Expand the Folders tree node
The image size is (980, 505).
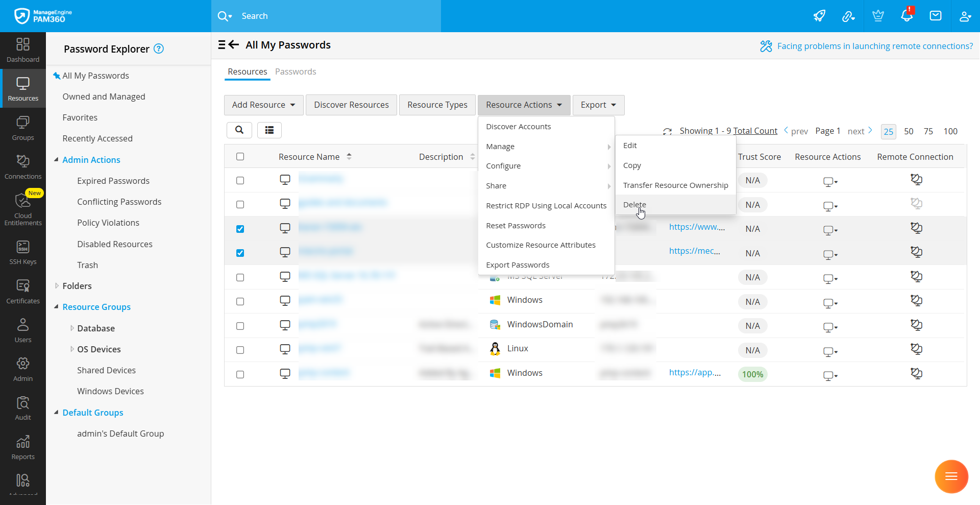click(x=57, y=286)
